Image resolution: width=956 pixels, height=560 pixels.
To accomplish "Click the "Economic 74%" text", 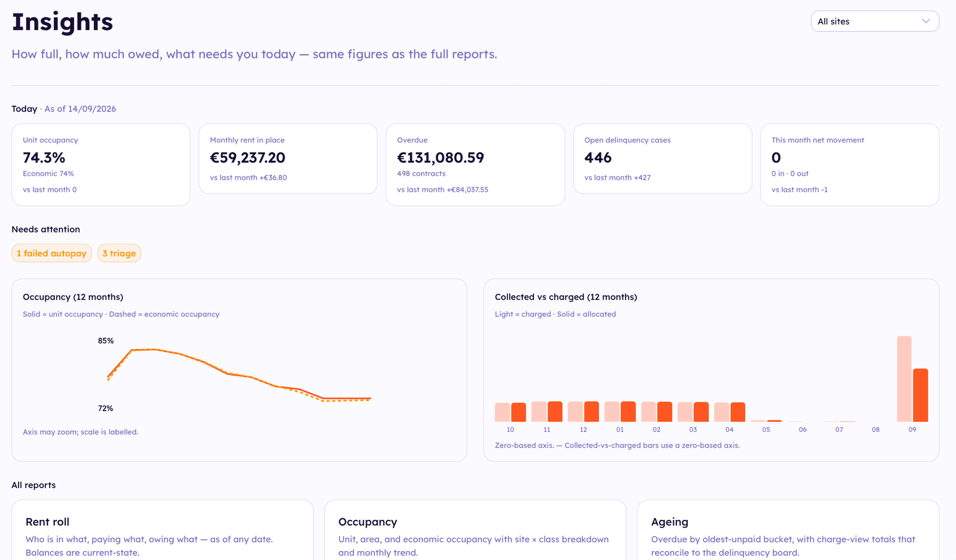I will tap(48, 174).
